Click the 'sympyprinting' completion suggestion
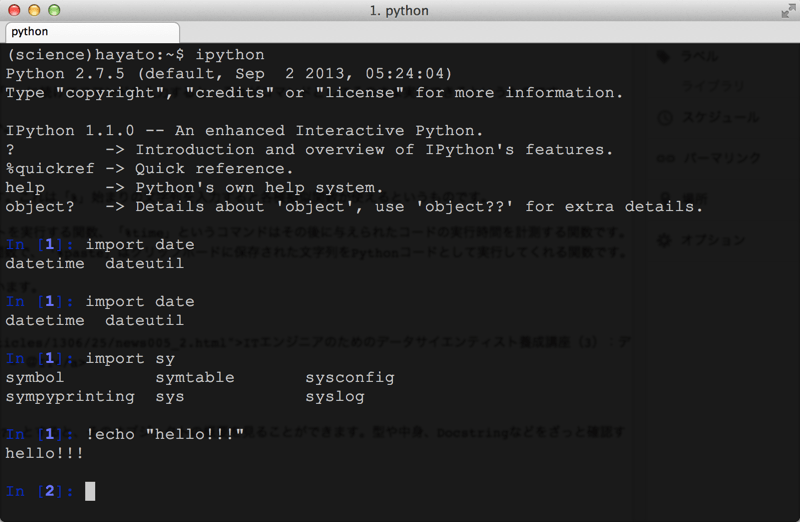This screenshot has width=800, height=522. click(70, 396)
